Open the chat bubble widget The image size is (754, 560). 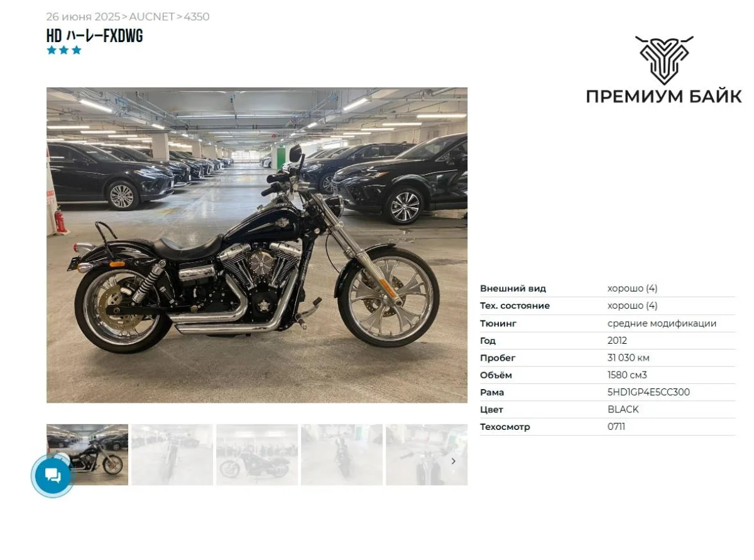[x=53, y=476]
